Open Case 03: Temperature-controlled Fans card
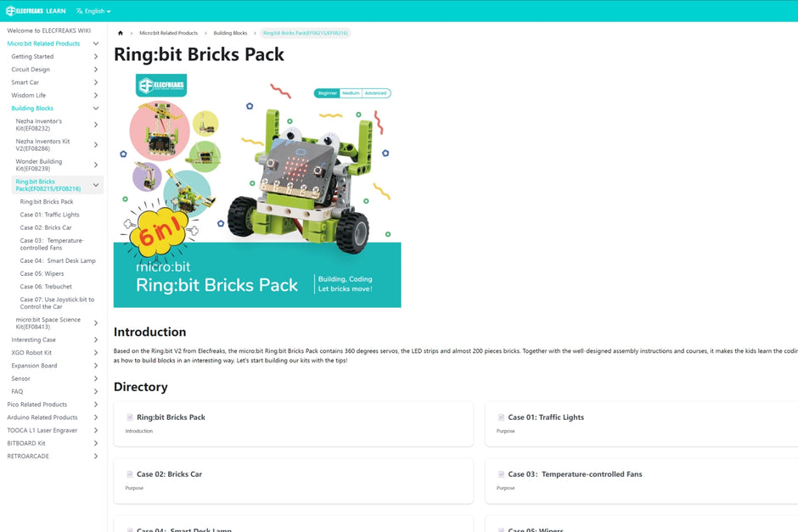The height and width of the screenshot is (532, 798). (x=641, y=481)
